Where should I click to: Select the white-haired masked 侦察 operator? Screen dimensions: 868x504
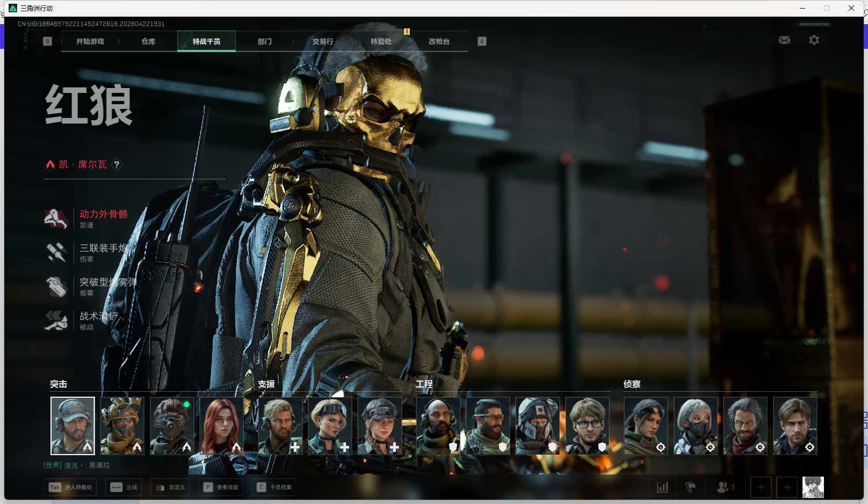tap(696, 426)
